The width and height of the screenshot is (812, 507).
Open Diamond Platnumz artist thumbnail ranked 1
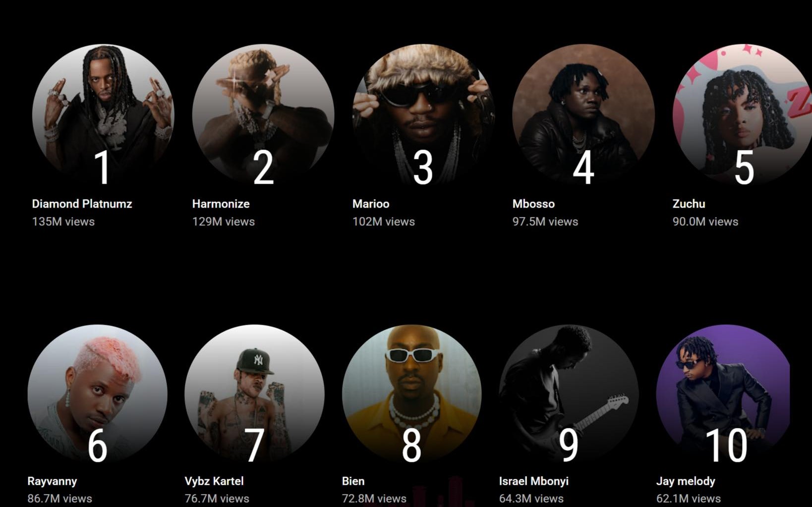click(x=103, y=115)
